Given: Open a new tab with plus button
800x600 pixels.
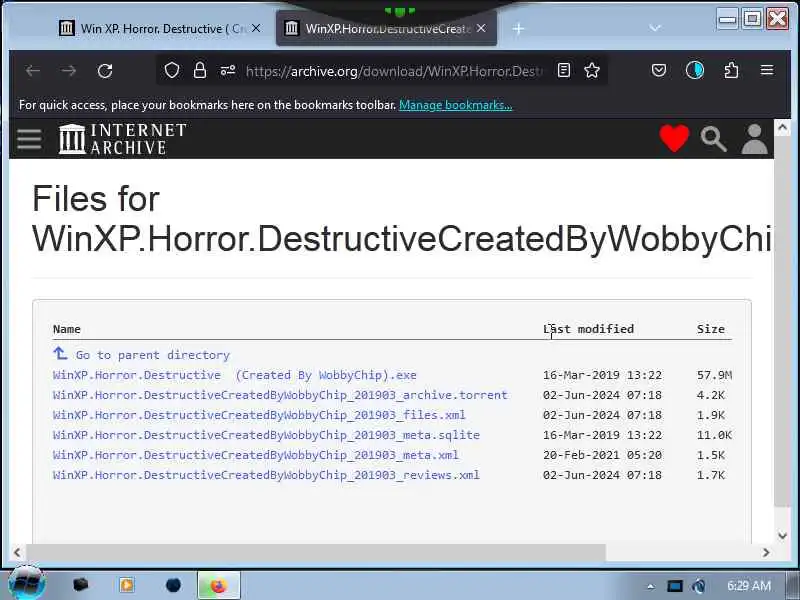Looking at the screenshot, I should click(x=518, y=29).
